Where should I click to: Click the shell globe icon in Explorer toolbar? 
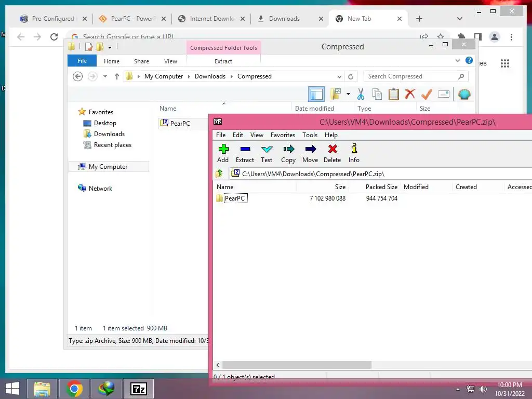point(464,94)
